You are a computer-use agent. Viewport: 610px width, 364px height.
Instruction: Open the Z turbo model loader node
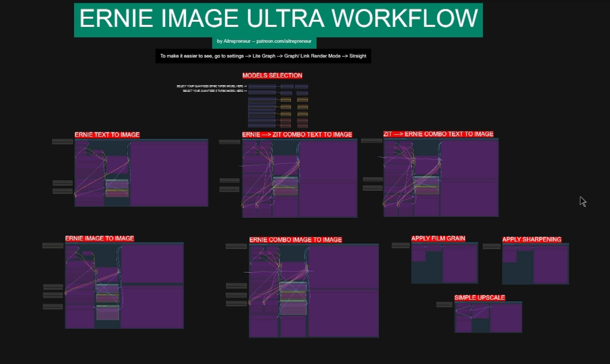pos(262,91)
